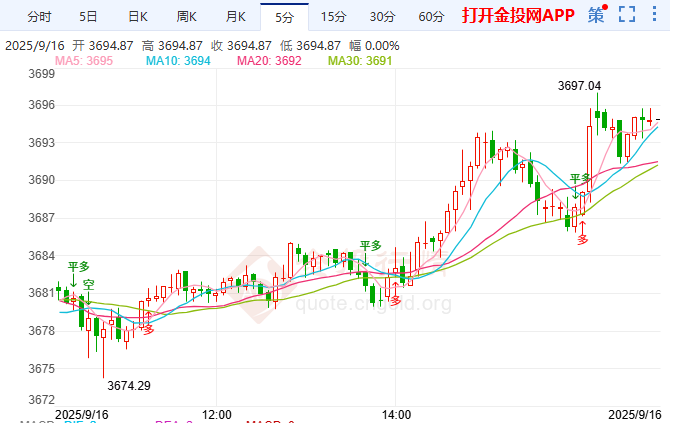Click the 幅 0.00% change value
Viewport: 673px width, 423px height.
pyautogui.click(x=374, y=45)
